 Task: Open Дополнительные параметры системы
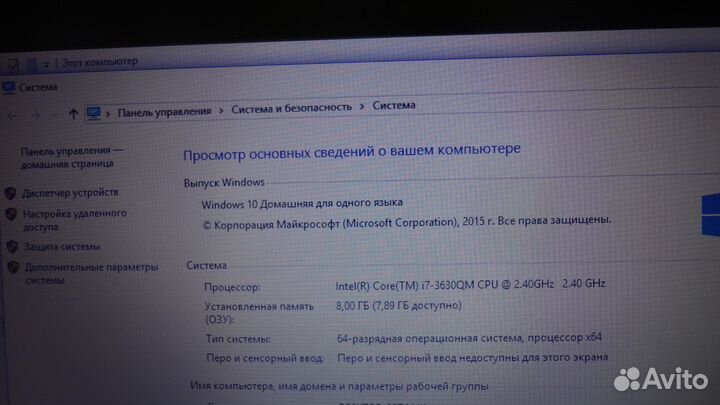point(91,273)
